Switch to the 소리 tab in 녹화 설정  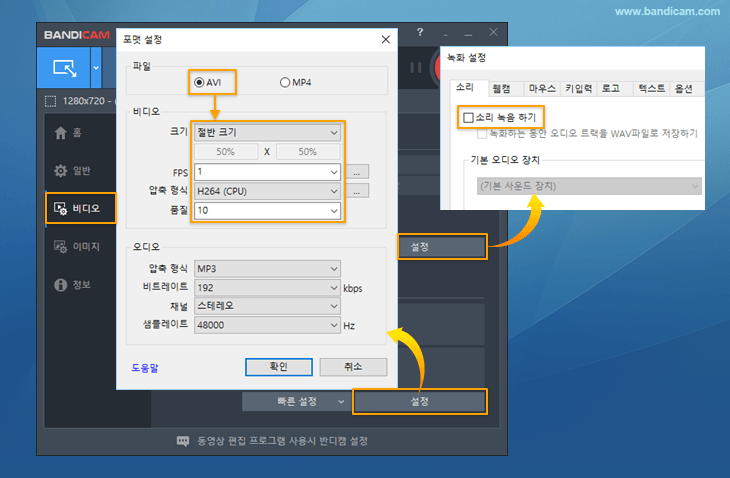click(465, 88)
